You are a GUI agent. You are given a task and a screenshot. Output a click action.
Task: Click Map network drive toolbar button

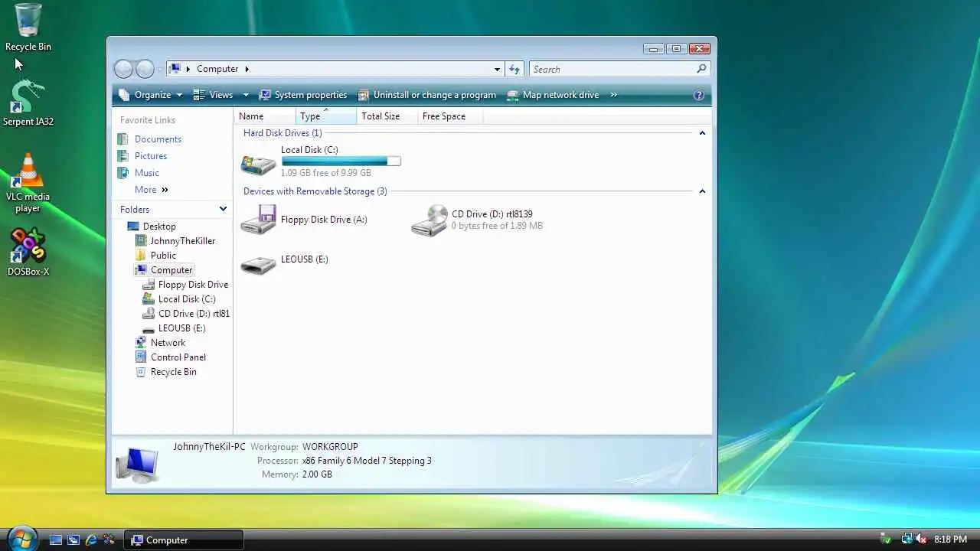pyautogui.click(x=553, y=95)
